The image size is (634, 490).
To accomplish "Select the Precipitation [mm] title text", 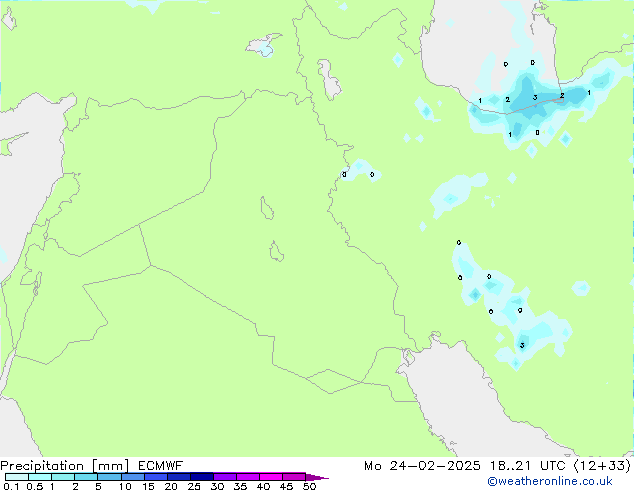I will click(65, 466).
